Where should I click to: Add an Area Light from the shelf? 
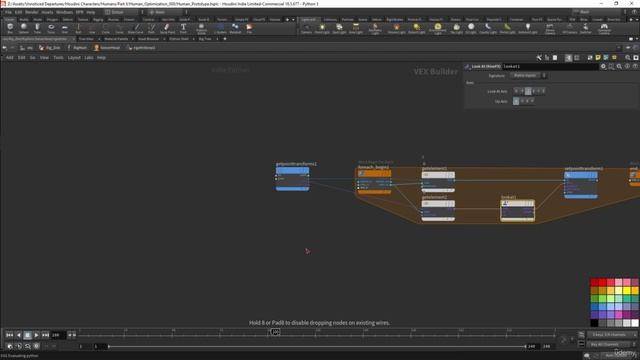356,28
